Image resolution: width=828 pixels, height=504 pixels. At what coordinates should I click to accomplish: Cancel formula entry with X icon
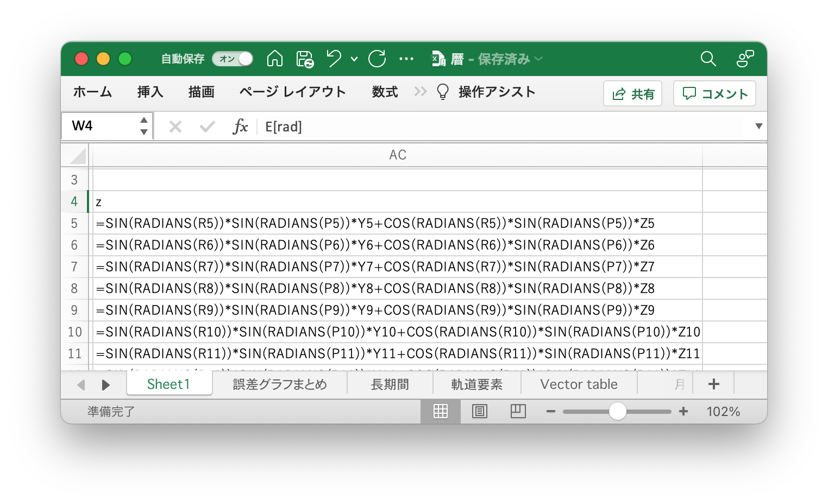tap(175, 127)
